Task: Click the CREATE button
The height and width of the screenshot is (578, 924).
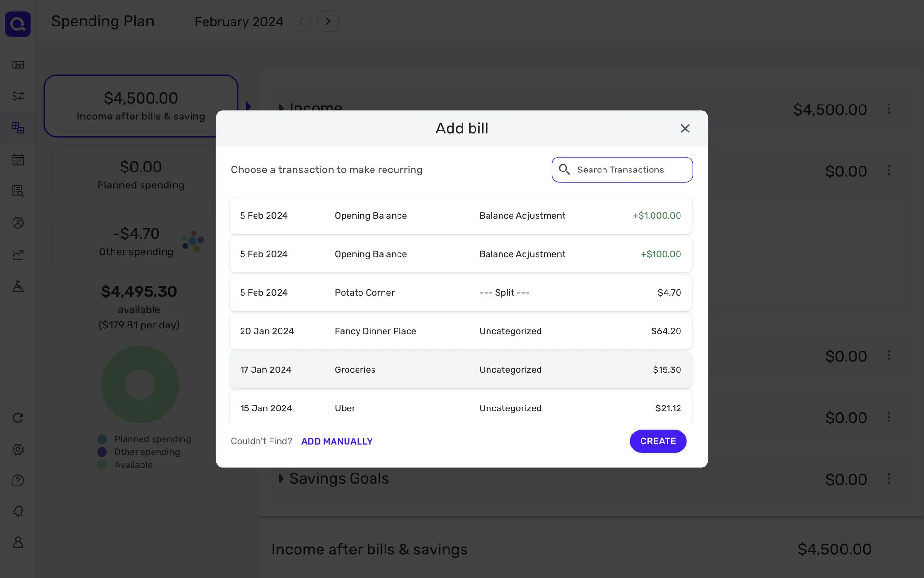Action: 658,441
